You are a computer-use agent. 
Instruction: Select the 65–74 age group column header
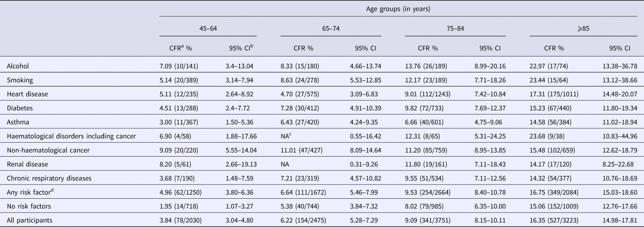(x=330, y=28)
